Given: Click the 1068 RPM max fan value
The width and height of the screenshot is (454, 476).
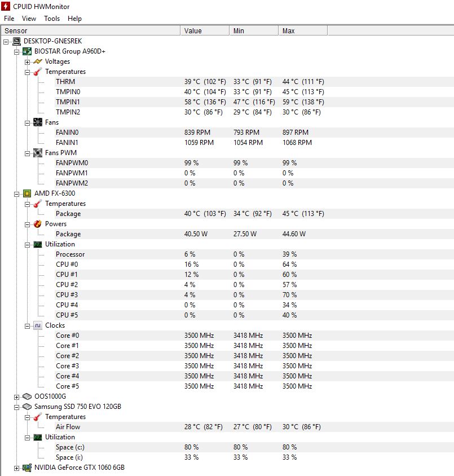Looking at the screenshot, I should [x=297, y=142].
